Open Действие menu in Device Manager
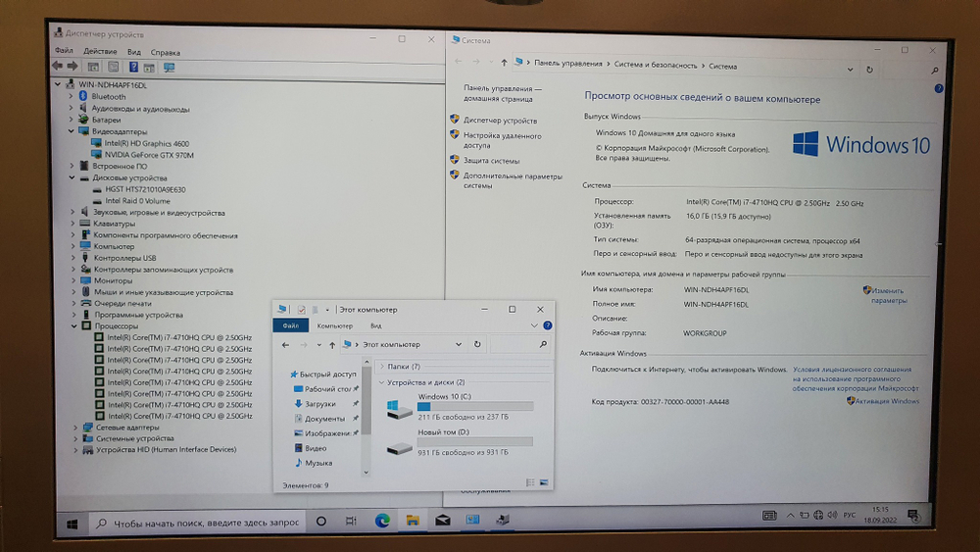 tap(100, 51)
